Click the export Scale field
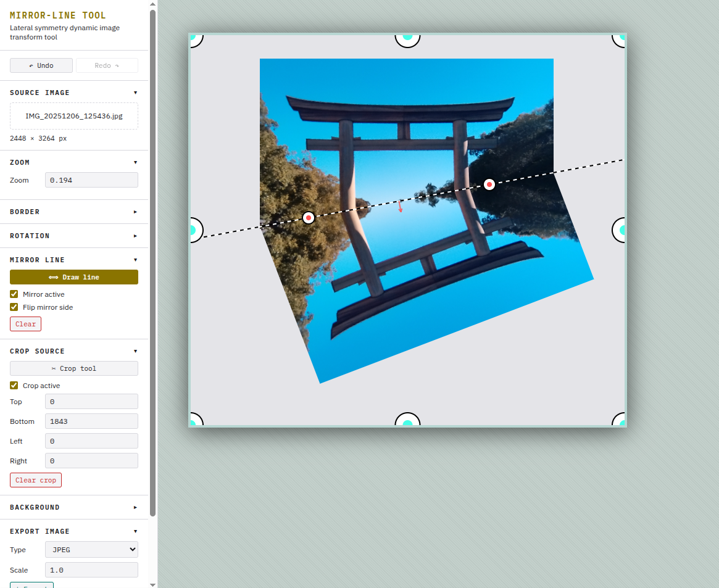 click(x=91, y=570)
